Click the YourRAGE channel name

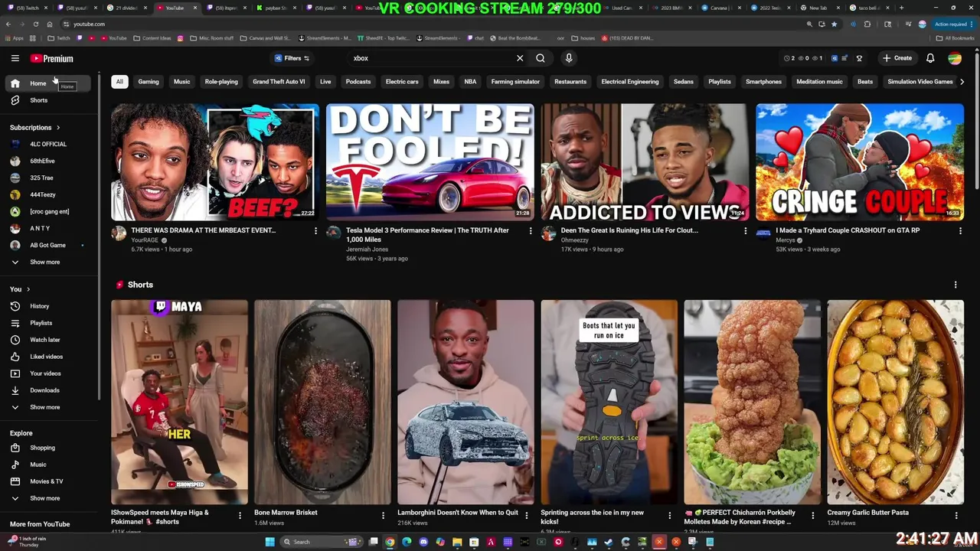pyautogui.click(x=145, y=240)
